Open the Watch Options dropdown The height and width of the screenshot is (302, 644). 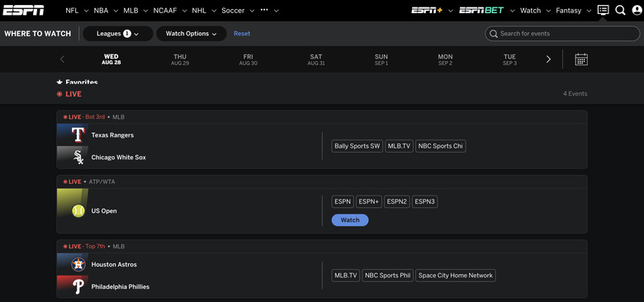point(192,34)
